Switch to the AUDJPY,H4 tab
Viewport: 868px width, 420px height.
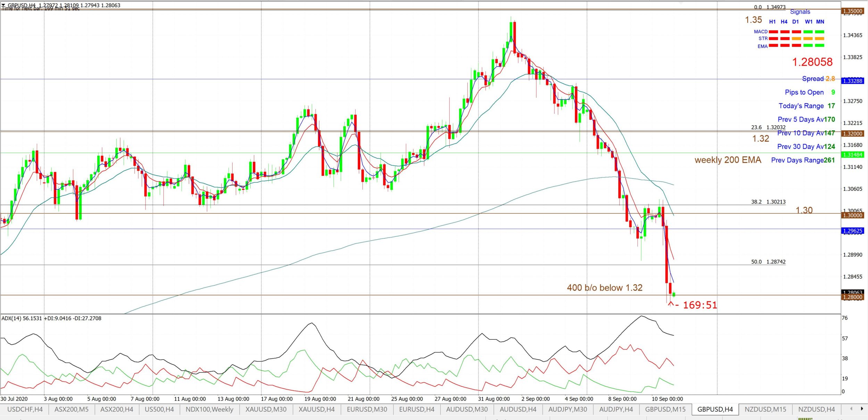click(x=616, y=409)
